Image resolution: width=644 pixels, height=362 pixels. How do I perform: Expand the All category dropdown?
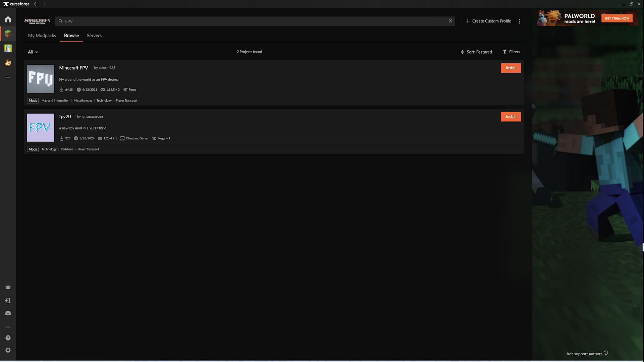point(33,52)
